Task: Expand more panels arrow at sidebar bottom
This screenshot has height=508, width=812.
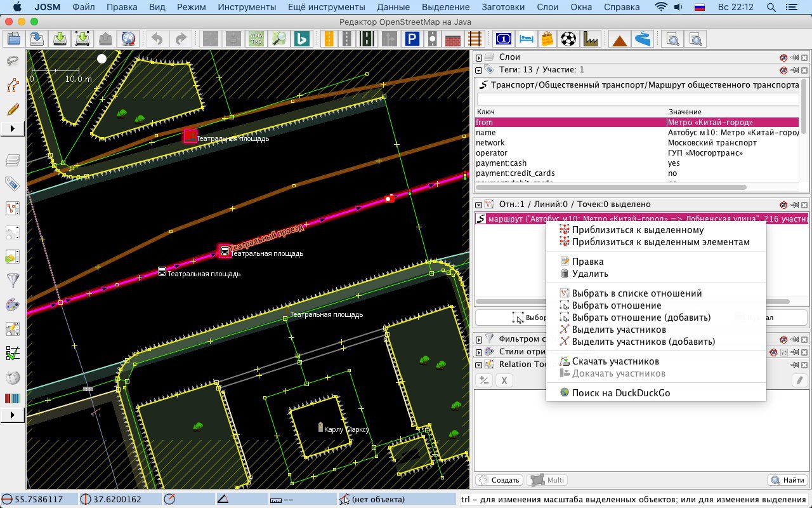Action: (x=13, y=415)
